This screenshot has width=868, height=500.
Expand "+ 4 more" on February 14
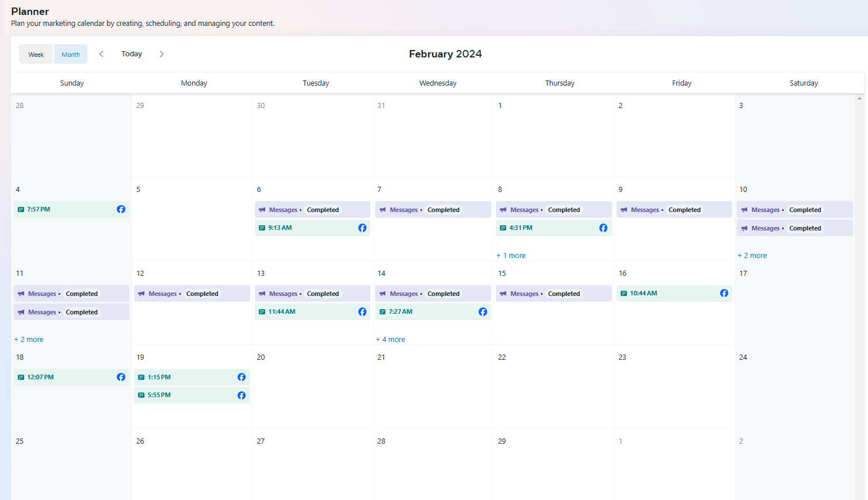(x=391, y=340)
